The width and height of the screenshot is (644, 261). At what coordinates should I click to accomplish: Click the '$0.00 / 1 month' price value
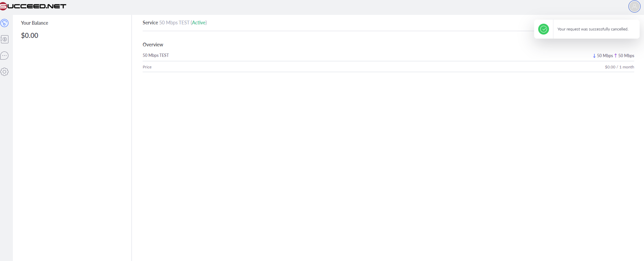[x=619, y=67]
